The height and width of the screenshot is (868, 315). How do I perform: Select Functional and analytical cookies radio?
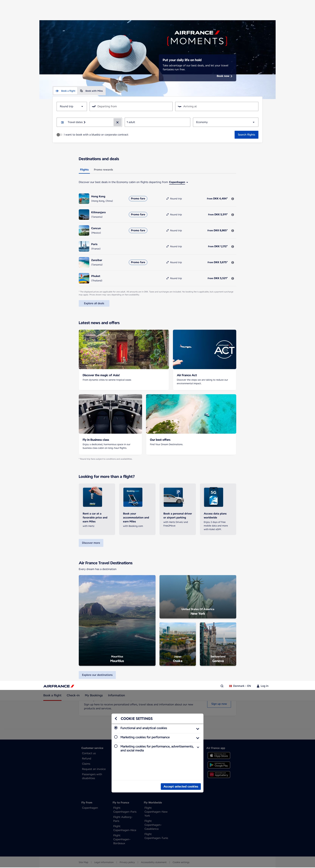(x=116, y=728)
